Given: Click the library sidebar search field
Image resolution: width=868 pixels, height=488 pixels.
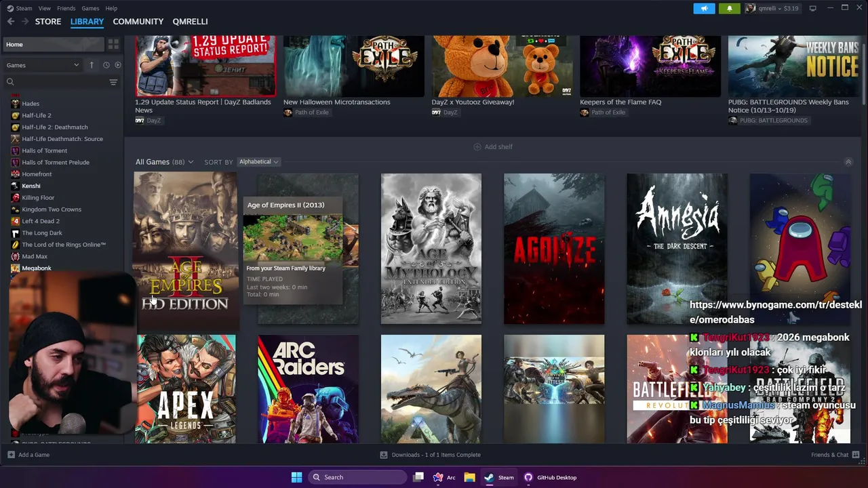Looking at the screenshot, I should coord(61,82).
